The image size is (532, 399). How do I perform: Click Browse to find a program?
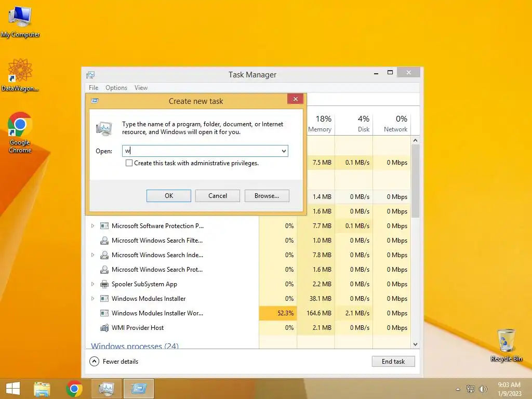coord(267,196)
